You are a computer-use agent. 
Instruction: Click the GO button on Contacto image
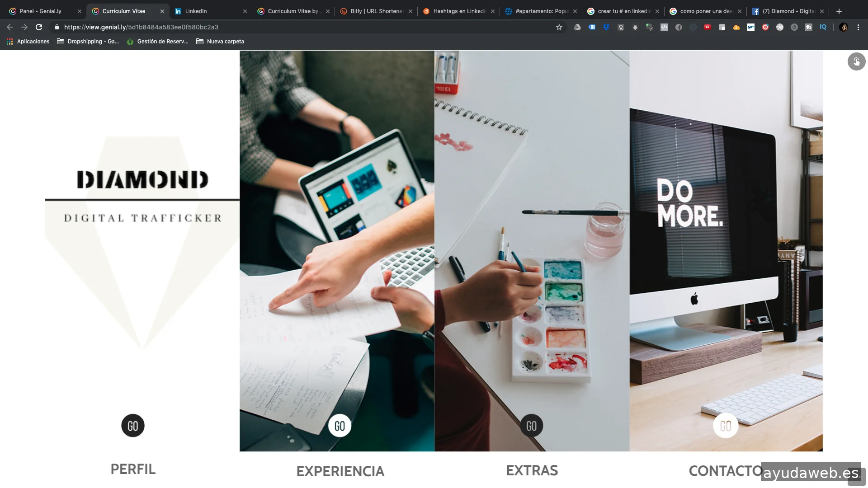[x=726, y=426]
